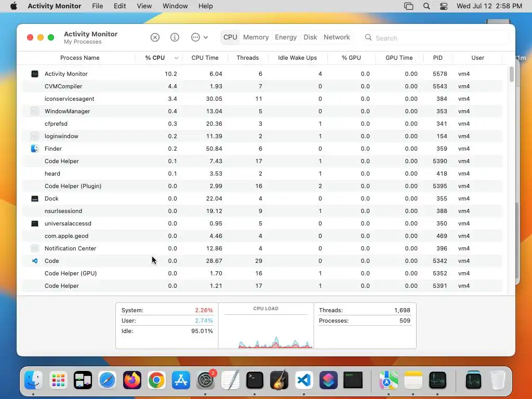Image resolution: width=532 pixels, height=399 pixels.
Task: Open the Help menu
Action: [x=205, y=6]
